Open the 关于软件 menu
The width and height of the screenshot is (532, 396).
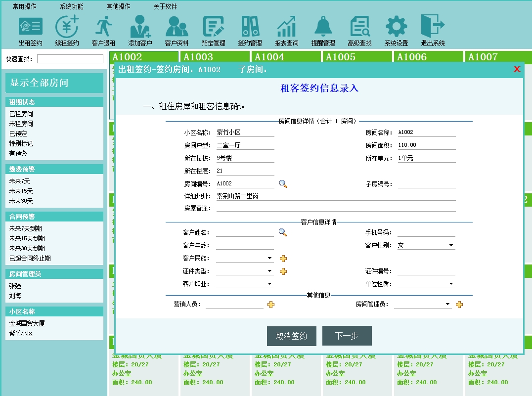click(165, 7)
